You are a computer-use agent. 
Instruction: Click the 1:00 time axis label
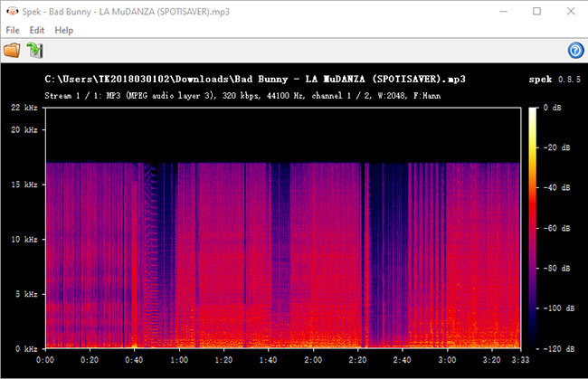pos(179,360)
